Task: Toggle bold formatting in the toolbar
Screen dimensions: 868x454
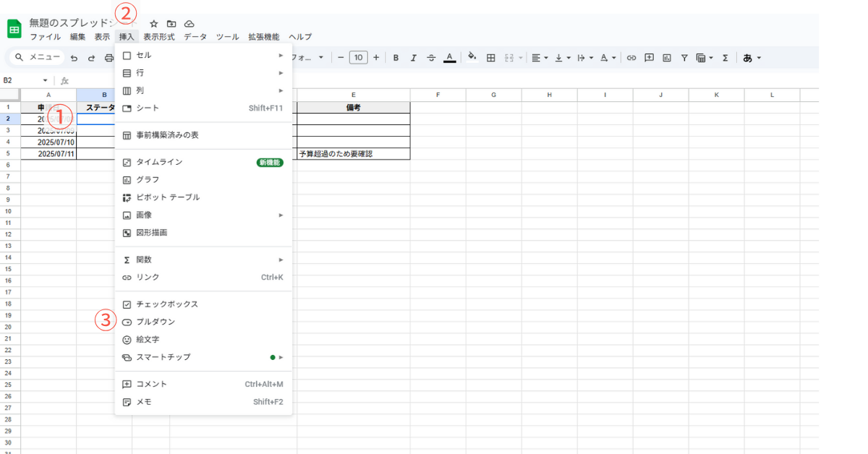Action: (x=396, y=58)
